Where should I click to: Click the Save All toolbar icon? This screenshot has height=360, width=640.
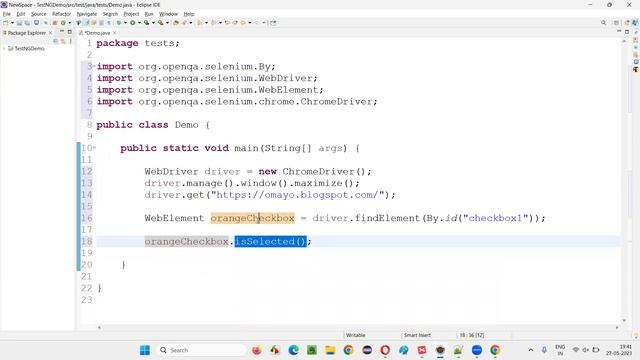(27, 23)
